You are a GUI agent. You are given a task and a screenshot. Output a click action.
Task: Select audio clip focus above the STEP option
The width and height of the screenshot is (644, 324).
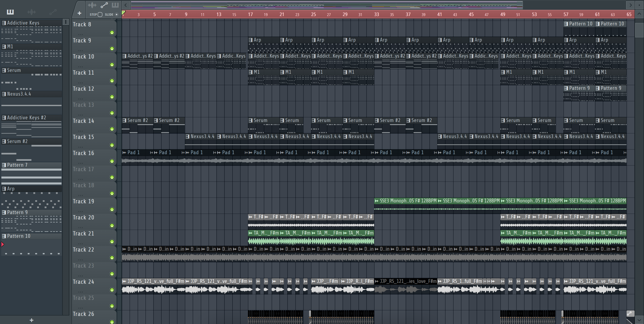[x=92, y=5]
